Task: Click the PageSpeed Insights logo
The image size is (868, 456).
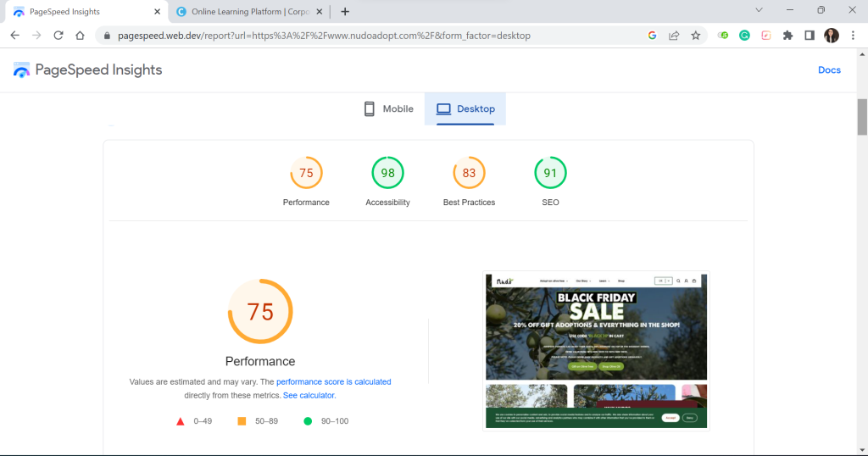Action: [x=21, y=70]
